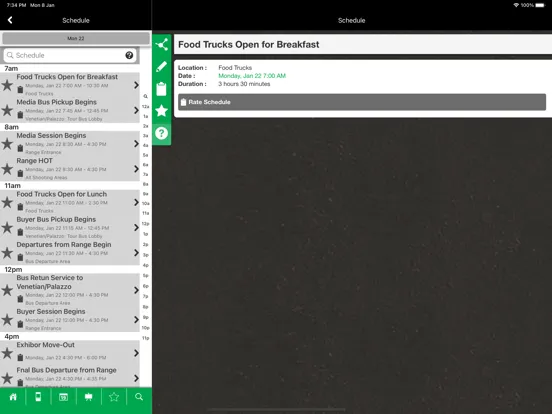
Task: Open chevron for Media Session Begins
Action: click(x=136, y=144)
